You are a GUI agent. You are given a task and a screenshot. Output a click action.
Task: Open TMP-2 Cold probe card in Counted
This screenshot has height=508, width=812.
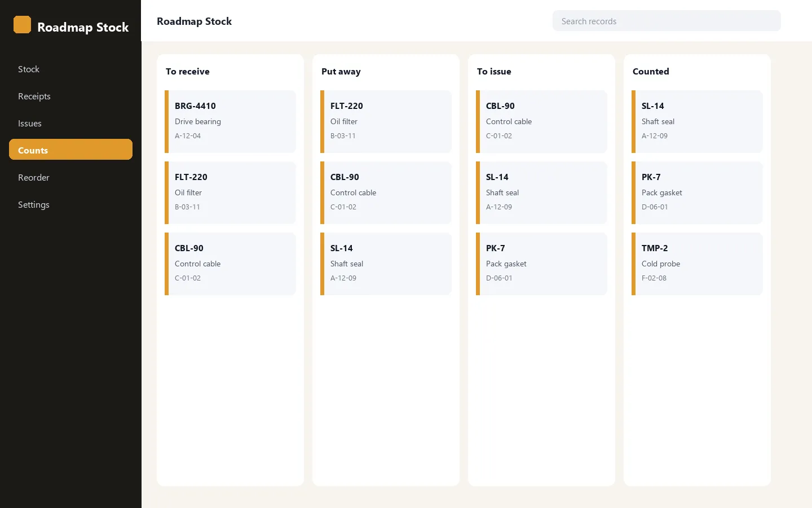pos(697,264)
